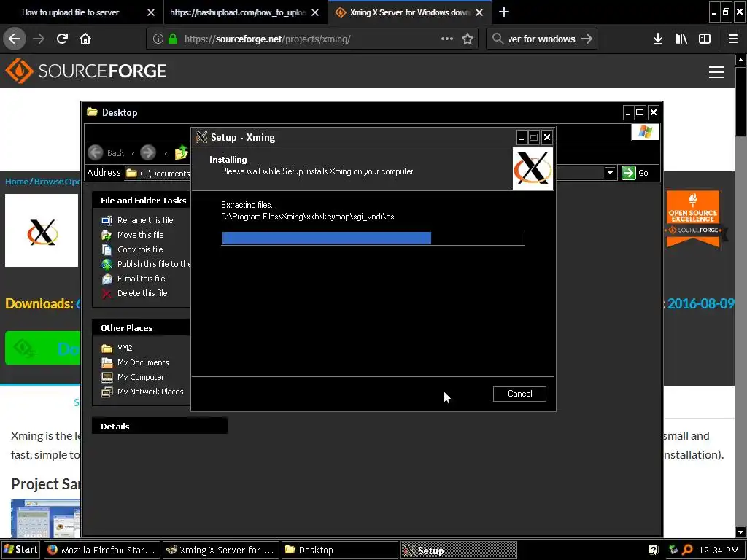Choose E-mail this file task

point(141,279)
